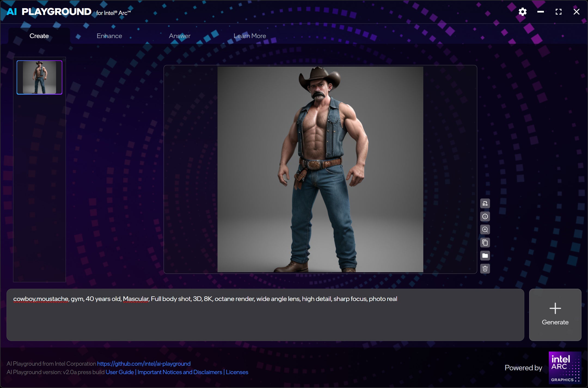Open Important Notices and Disclaimers link
The height and width of the screenshot is (388, 588).
coord(180,372)
